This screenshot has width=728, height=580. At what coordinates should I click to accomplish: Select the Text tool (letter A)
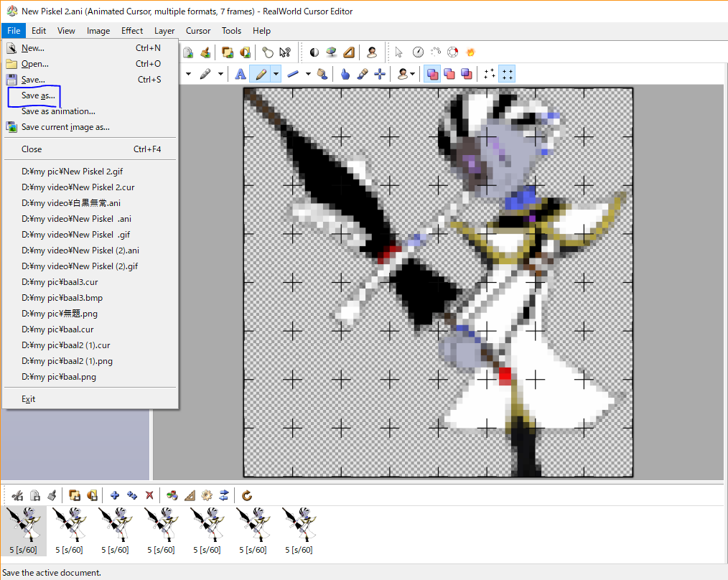point(240,74)
